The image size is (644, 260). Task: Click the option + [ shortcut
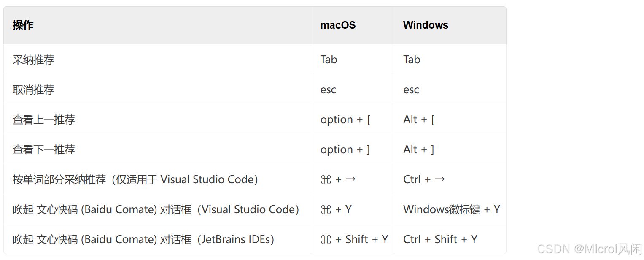coord(345,119)
